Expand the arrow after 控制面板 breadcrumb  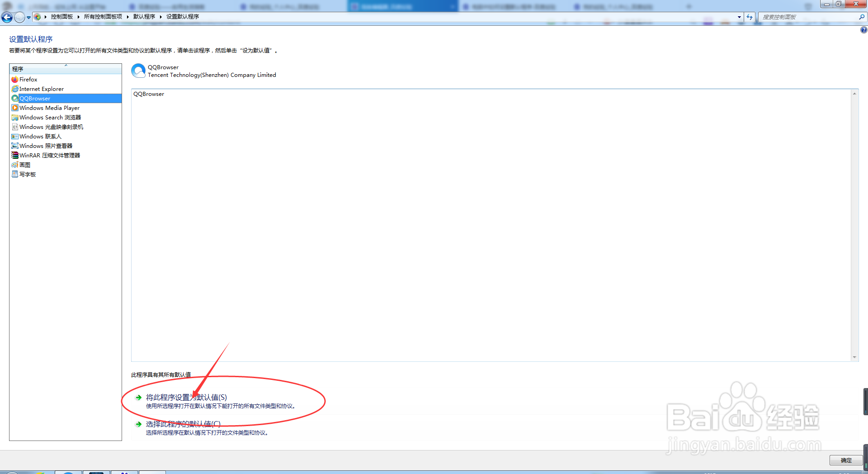click(78, 17)
